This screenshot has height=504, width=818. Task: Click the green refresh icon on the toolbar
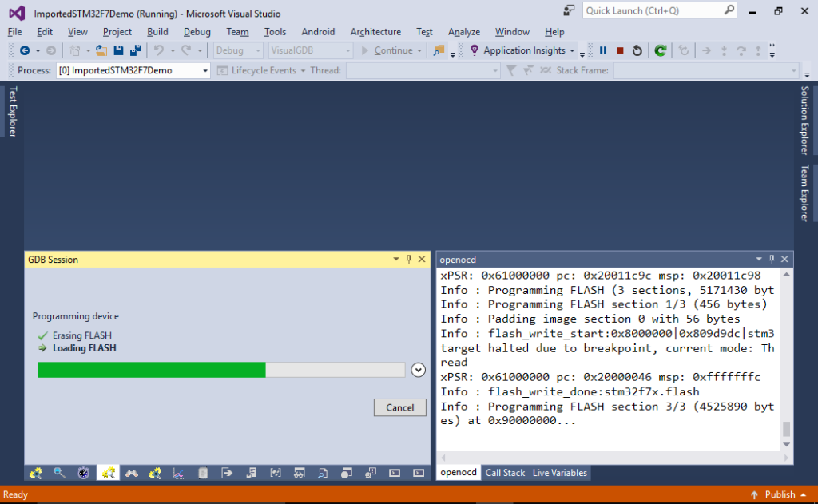coord(661,50)
